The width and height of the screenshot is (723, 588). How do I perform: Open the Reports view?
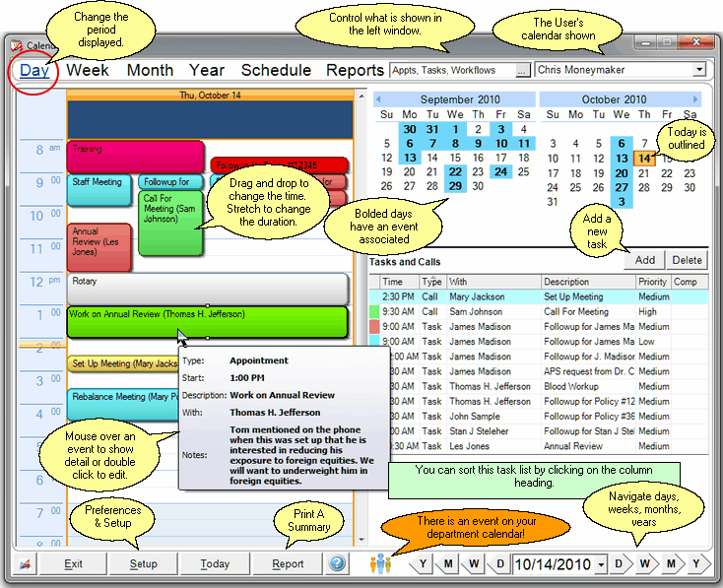coord(355,70)
